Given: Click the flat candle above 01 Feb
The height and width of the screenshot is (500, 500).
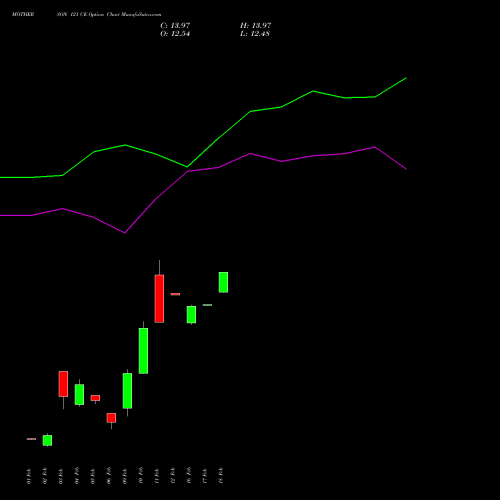Looking at the screenshot, I should click(x=31, y=439).
